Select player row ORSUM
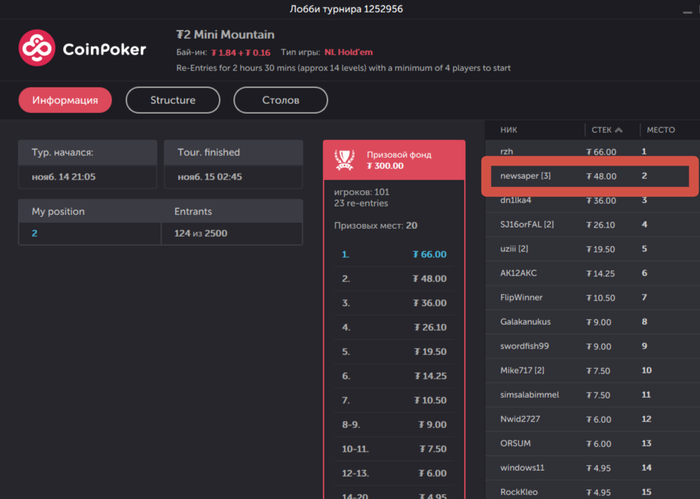This screenshot has width=700, height=499. coord(592,444)
